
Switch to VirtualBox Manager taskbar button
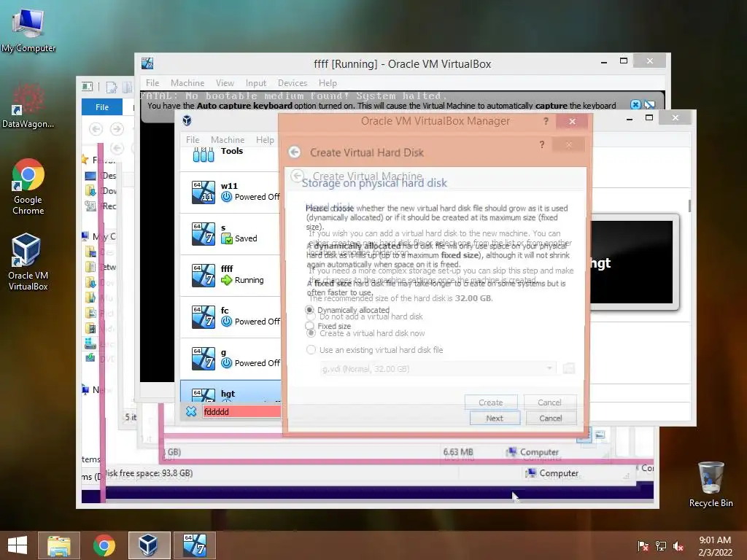(x=149, y=545)
